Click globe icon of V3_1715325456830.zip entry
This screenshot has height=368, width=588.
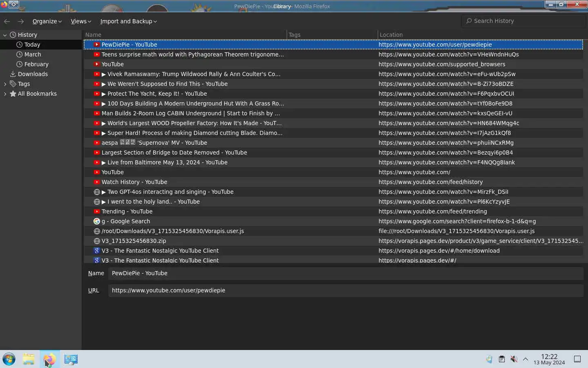click(97, 241)
